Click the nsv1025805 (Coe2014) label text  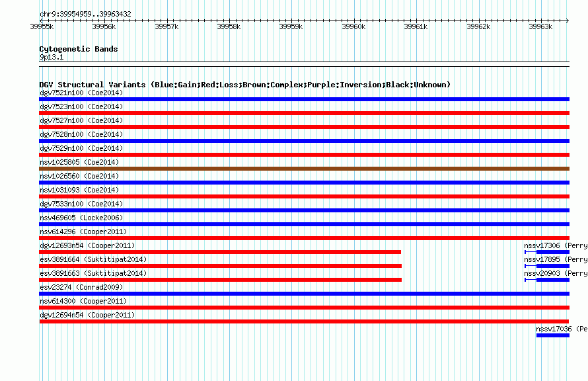tap(79, 162)
